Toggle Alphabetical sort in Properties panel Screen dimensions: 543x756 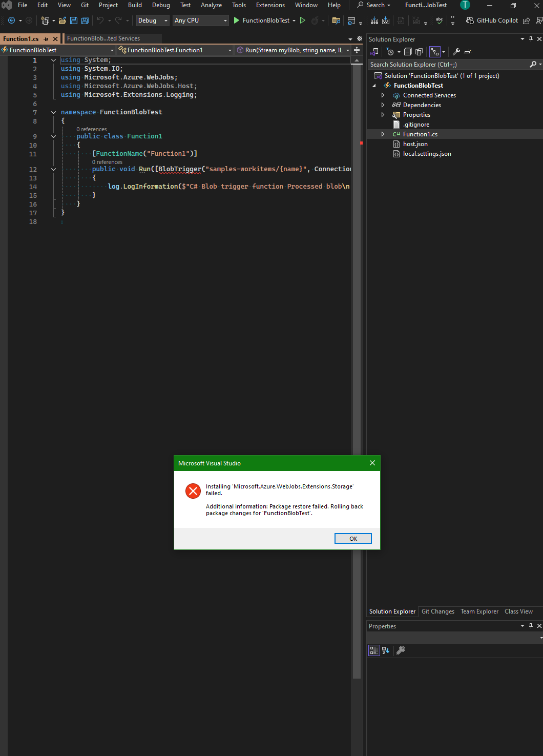(x=386, y=650)
